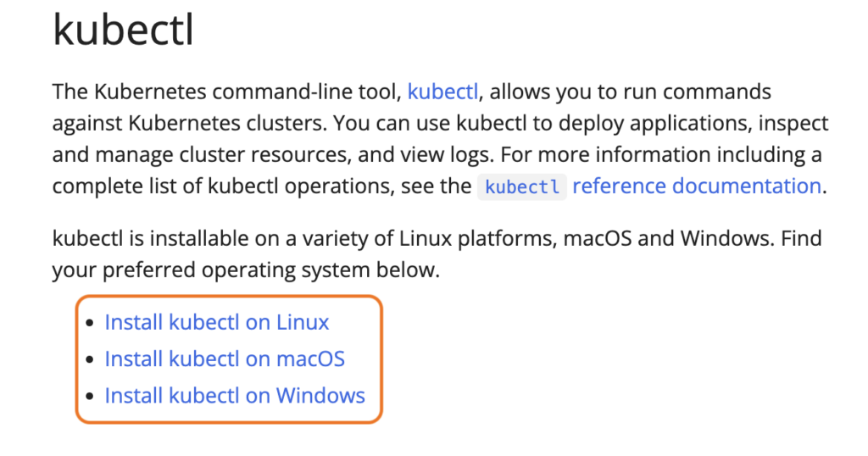Click the monospace kubectl code label
The width and height of the screenshot is (868, 456).
[x=522, y=186]
